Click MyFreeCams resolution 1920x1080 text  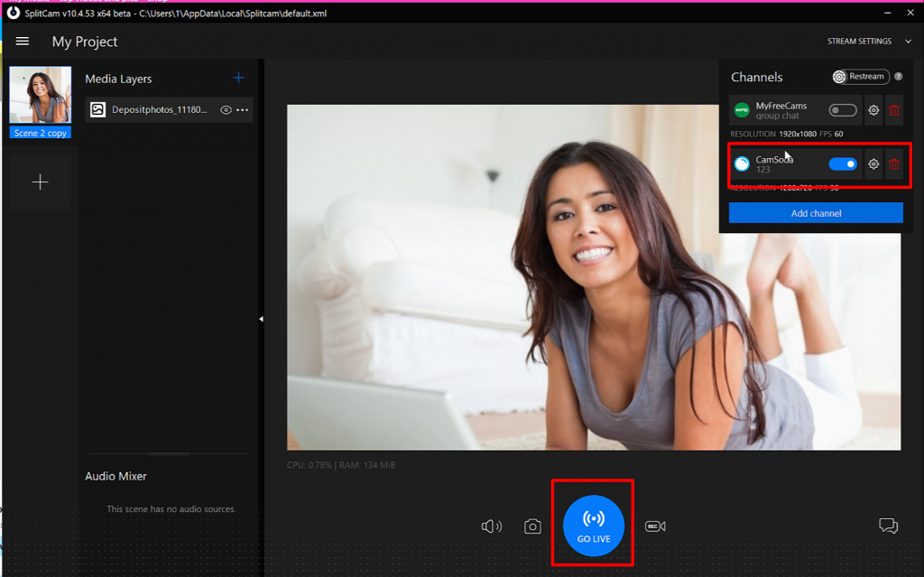click(798, 134)
